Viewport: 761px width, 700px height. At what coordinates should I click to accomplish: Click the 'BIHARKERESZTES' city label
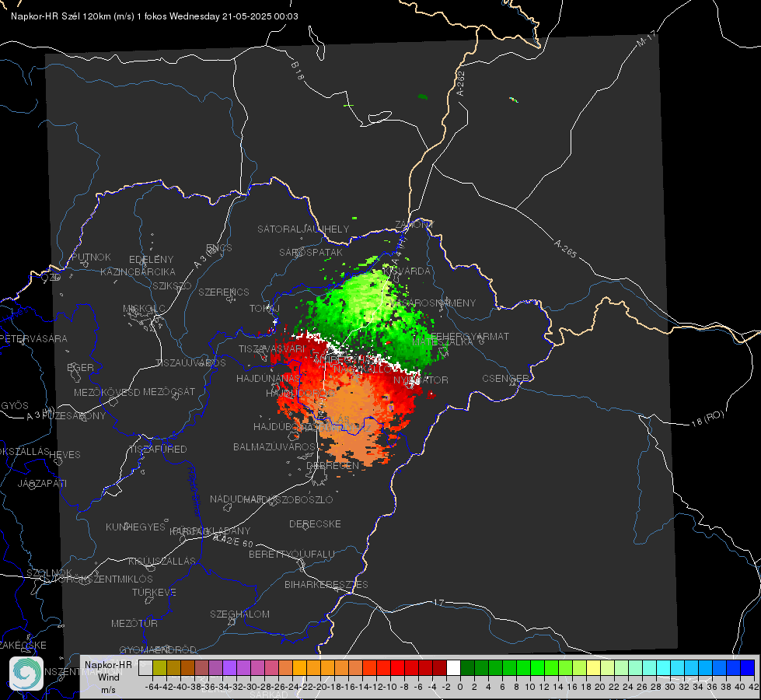tap(326, 585)
